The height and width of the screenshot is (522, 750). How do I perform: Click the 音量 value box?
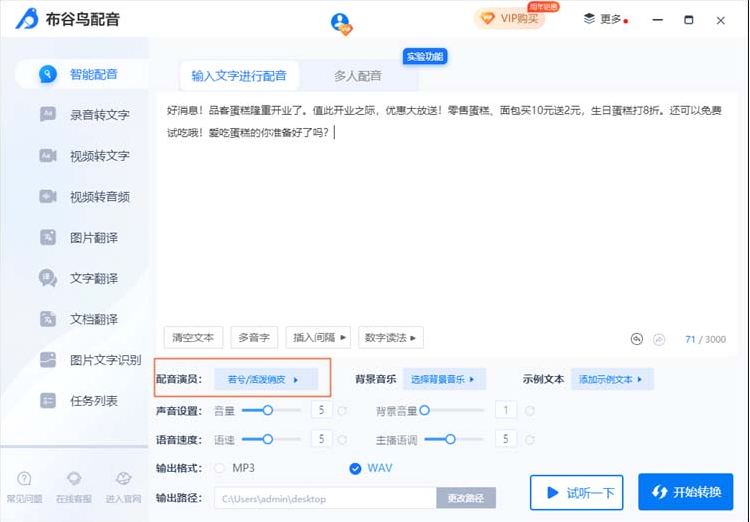[321, 410]
